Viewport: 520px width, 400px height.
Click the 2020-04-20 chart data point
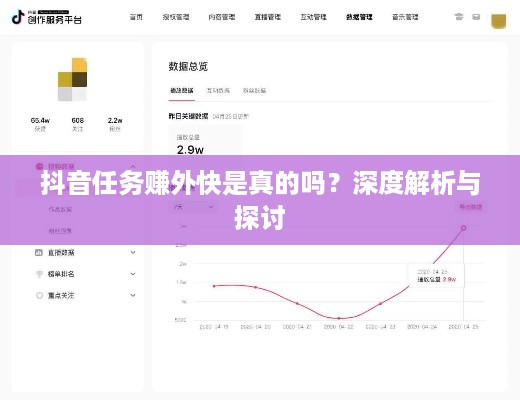[256, 287]
